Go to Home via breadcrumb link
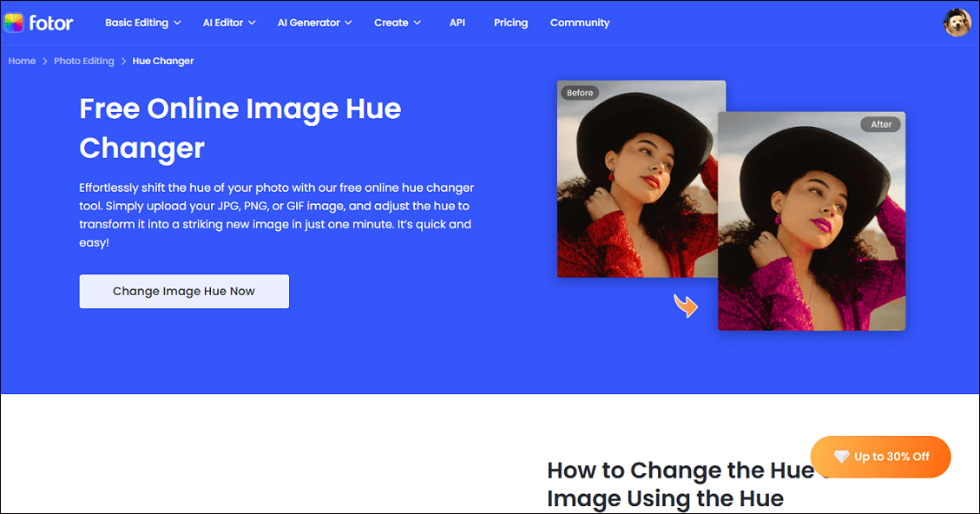 pyautogui.click(x=22, y=61)
